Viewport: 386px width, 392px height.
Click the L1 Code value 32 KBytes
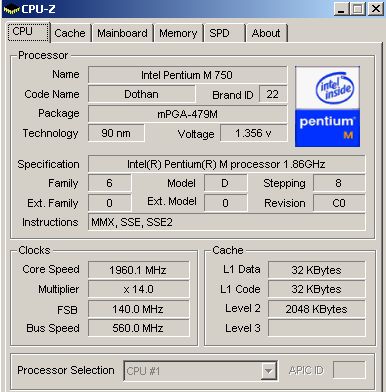point(317,289)
